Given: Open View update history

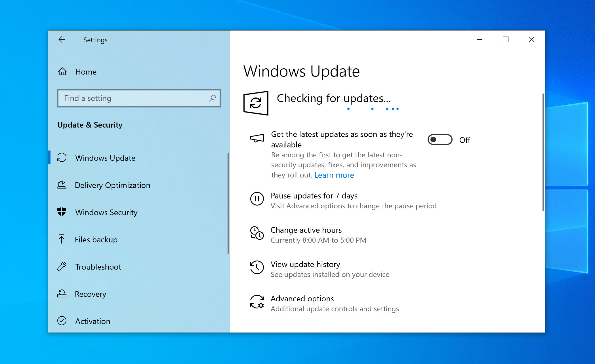Looking at the screenshot, I should pos(305,264).
